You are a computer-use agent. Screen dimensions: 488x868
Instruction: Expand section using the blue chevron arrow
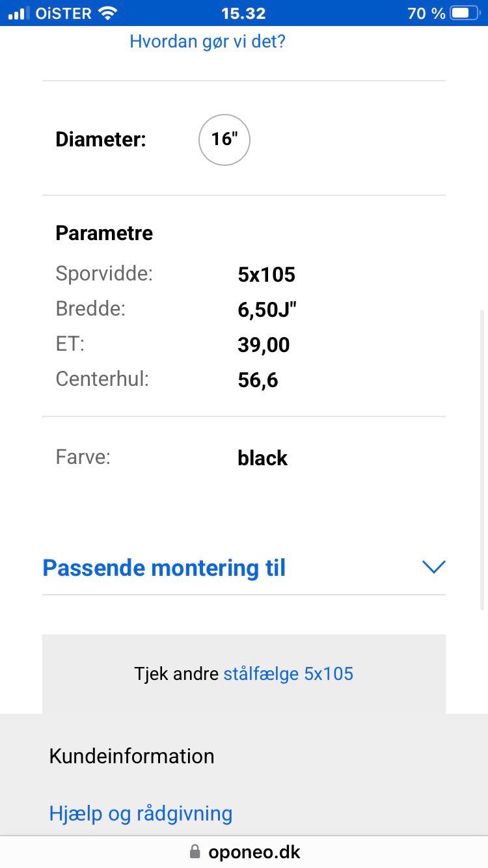[433, 567]
